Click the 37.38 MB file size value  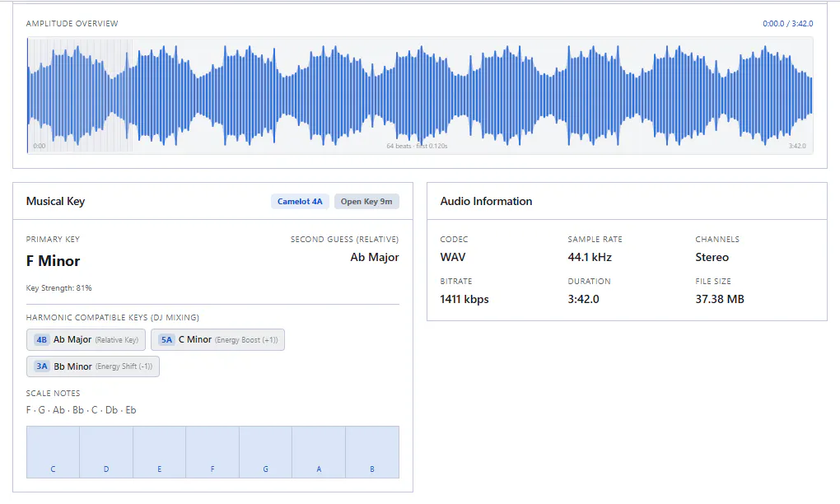[x=720, y=299]
